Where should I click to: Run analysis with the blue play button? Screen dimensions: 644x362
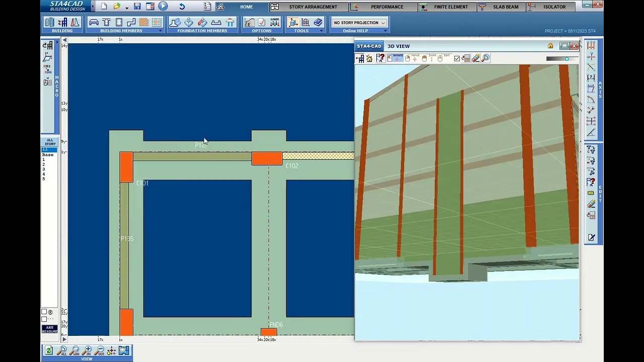(163, 7)
